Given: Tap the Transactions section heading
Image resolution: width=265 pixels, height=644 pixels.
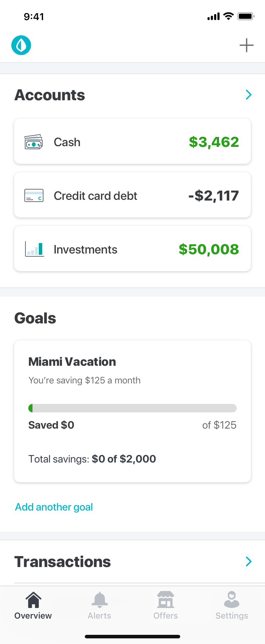Looking at the screenshot, I should 63,562.
